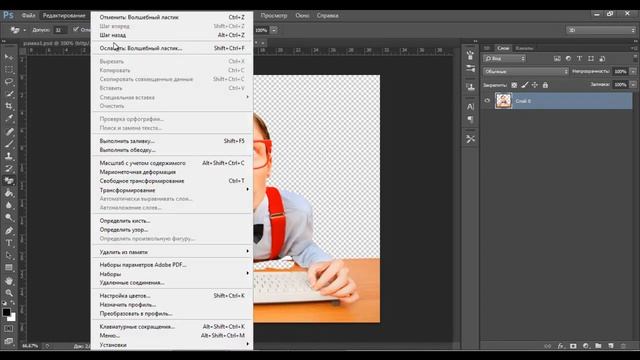Select the Crop tool
This screenshot has height=360, width=640.
(x=9, y=106)
